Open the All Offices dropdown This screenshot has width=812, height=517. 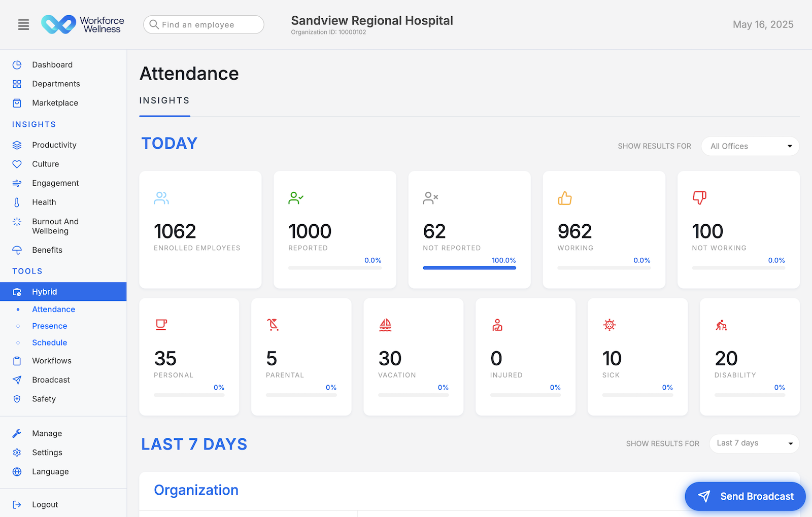750,146
